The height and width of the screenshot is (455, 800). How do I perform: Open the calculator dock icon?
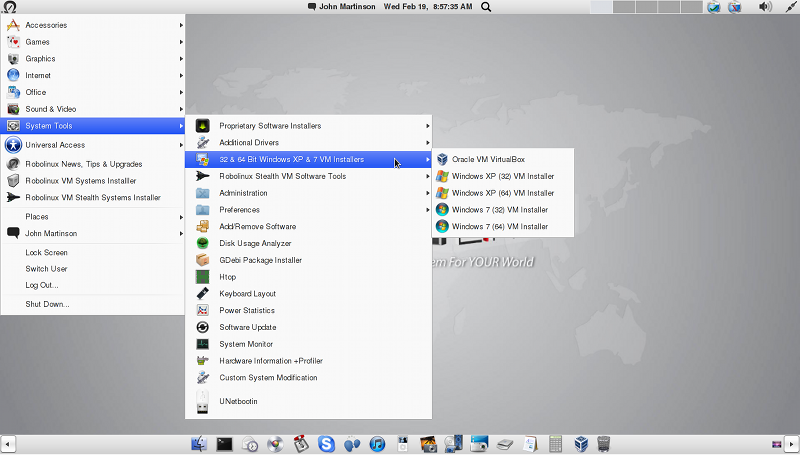556,444
